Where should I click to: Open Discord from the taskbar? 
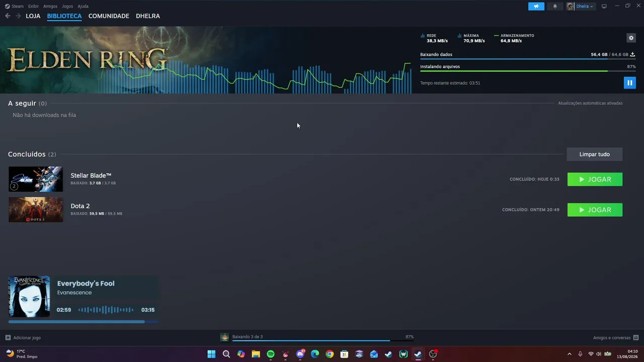pyautogui.click(x=300, y=354)
